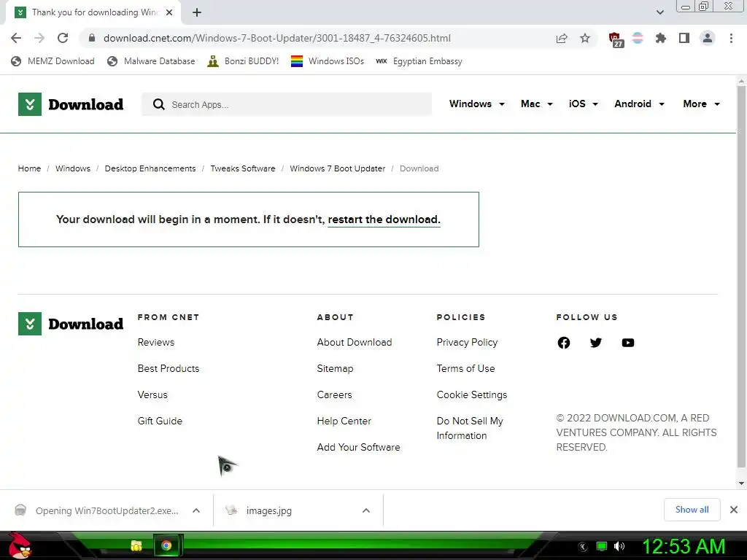Open the MEMZ Download bookmark

[53, 61]
